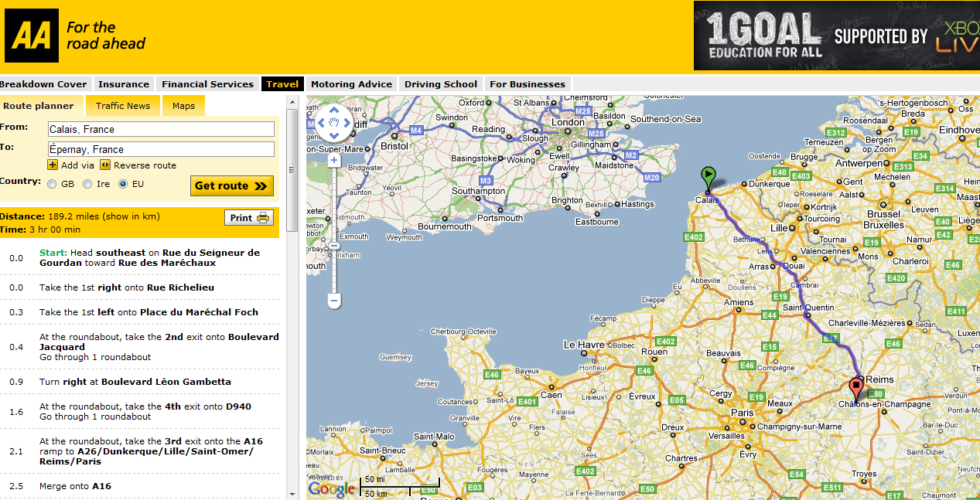Click the hand icon in pan control
This screenshot has width=980, height=500.
click(334, 124)
